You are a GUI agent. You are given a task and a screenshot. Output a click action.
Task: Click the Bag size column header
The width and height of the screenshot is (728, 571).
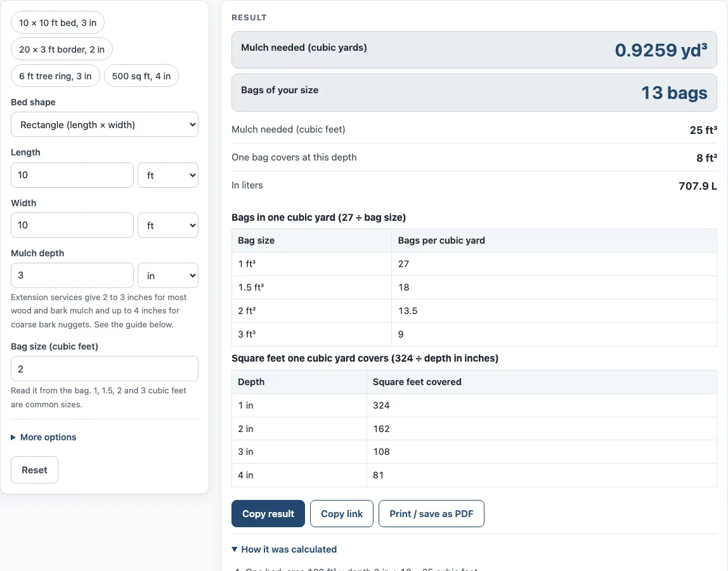[311, 240]
